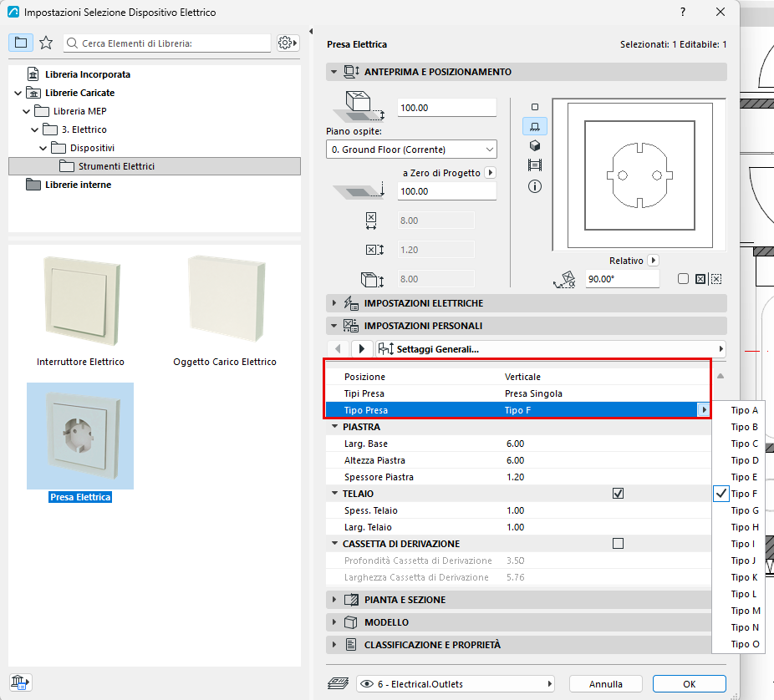Open the Electrical.Outlets layer dropdown
This screenshot has width=774, height=700.
[x=455, y=684]
